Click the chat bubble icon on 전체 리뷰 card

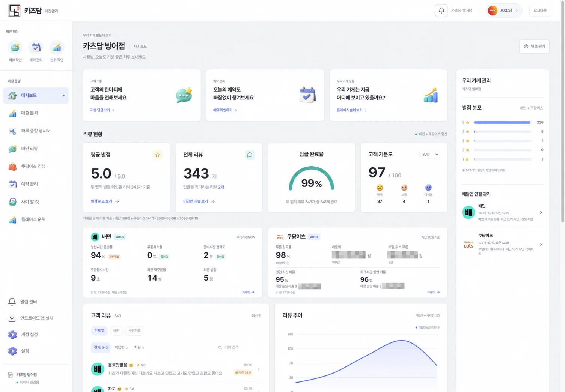250,155
